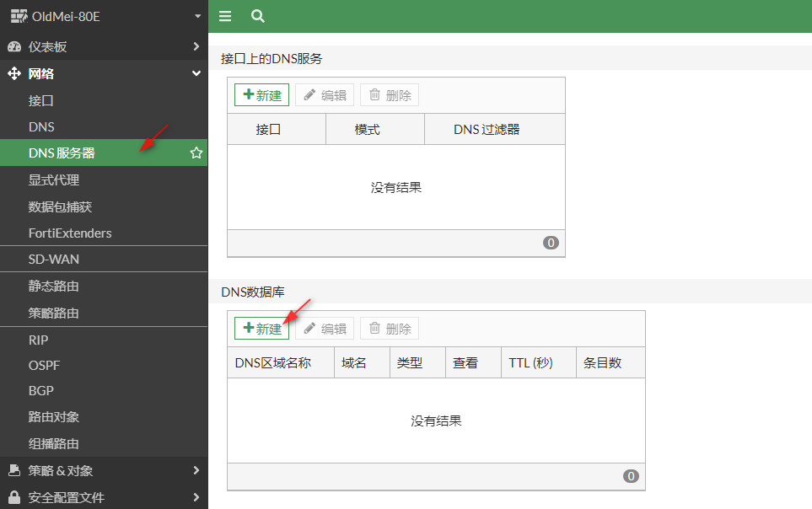Click the network cross-arrows icon
Screen dimensions: 812x509
coord(14,73)
